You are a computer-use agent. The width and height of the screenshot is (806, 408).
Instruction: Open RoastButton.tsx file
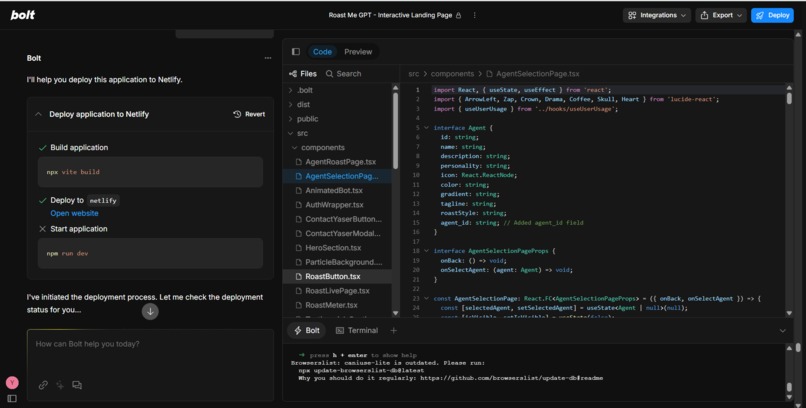click(333, 276)
